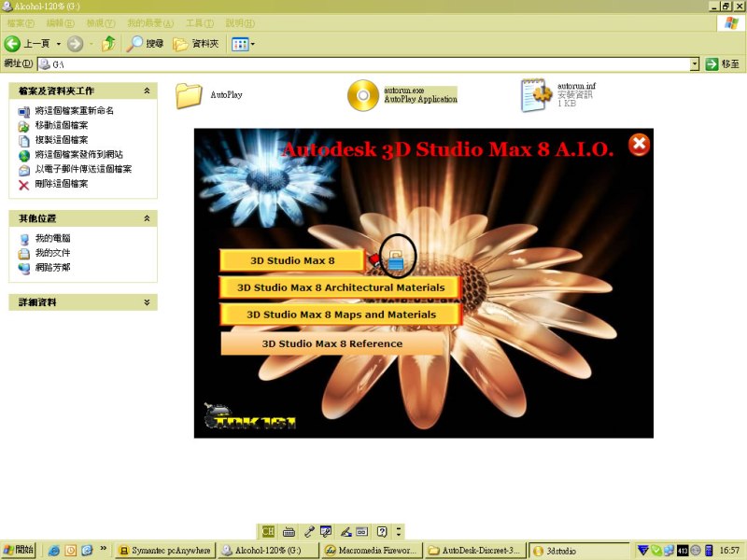Open the Edit menu
This screenshot has height=560, width=747.
pyautogui.click(x=60, y=22)
